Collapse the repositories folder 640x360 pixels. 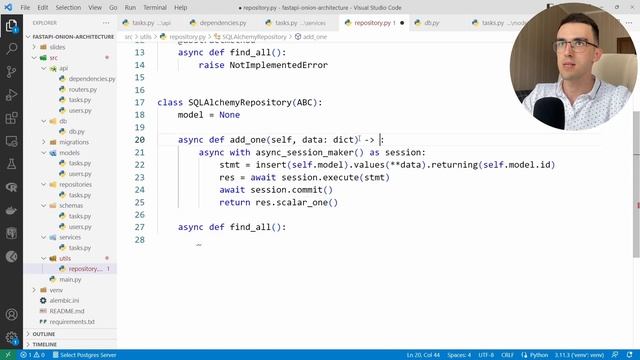pyautogui.click(x=75, y=184)
